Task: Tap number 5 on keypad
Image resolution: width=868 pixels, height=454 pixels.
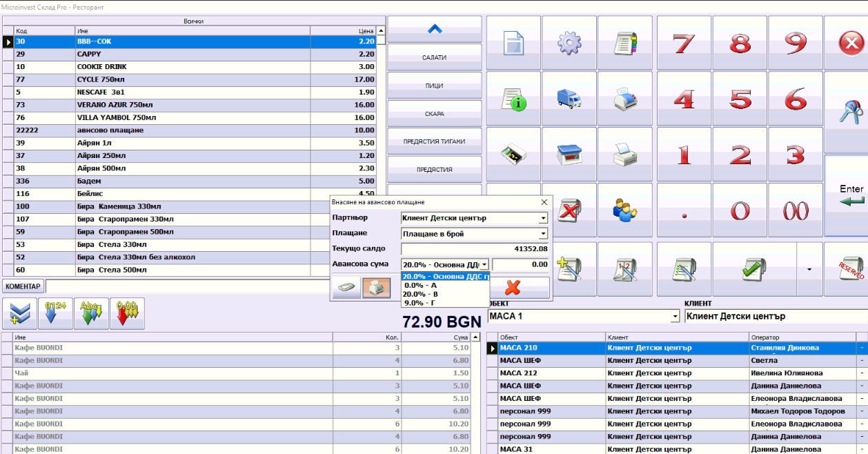Action: (740, 99)
